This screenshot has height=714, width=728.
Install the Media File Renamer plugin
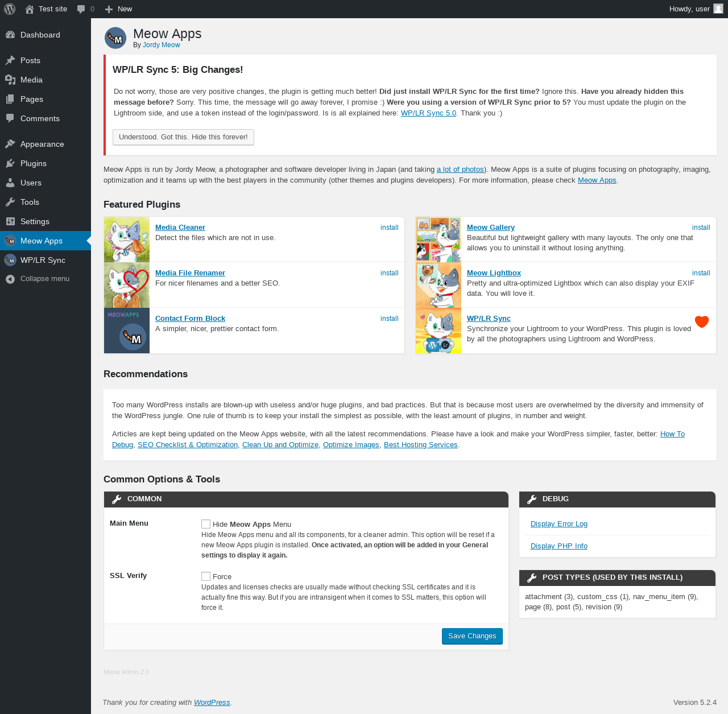390,273
